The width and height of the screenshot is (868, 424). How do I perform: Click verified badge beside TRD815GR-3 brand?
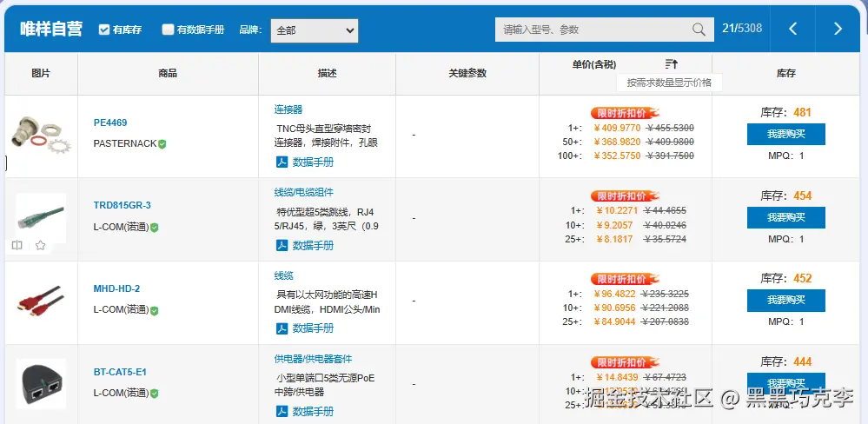coord(155,228)
